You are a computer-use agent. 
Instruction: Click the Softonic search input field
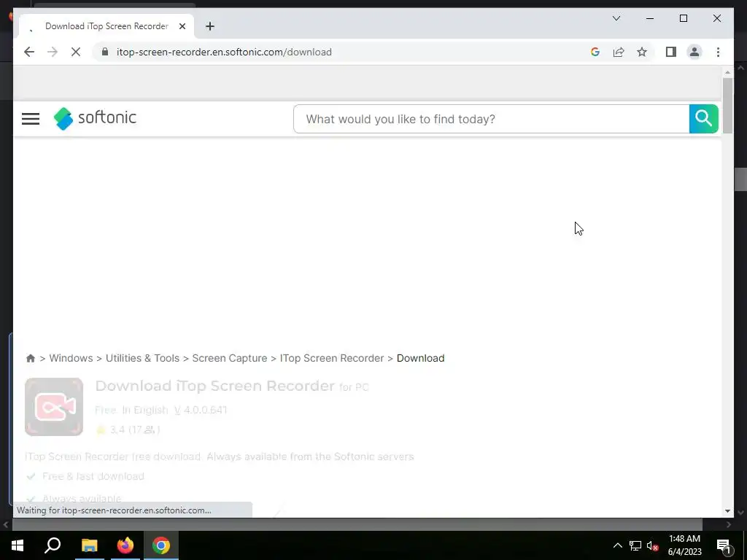491,119
